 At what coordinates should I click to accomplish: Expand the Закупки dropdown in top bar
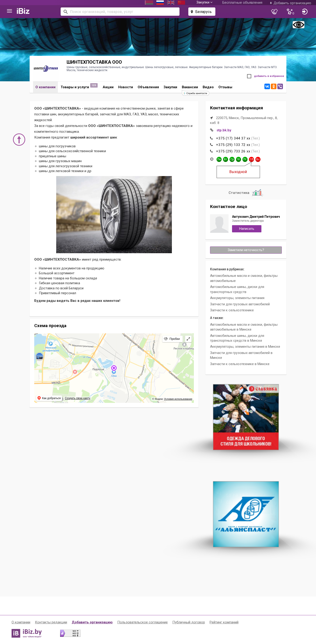[x=204, y=3]
